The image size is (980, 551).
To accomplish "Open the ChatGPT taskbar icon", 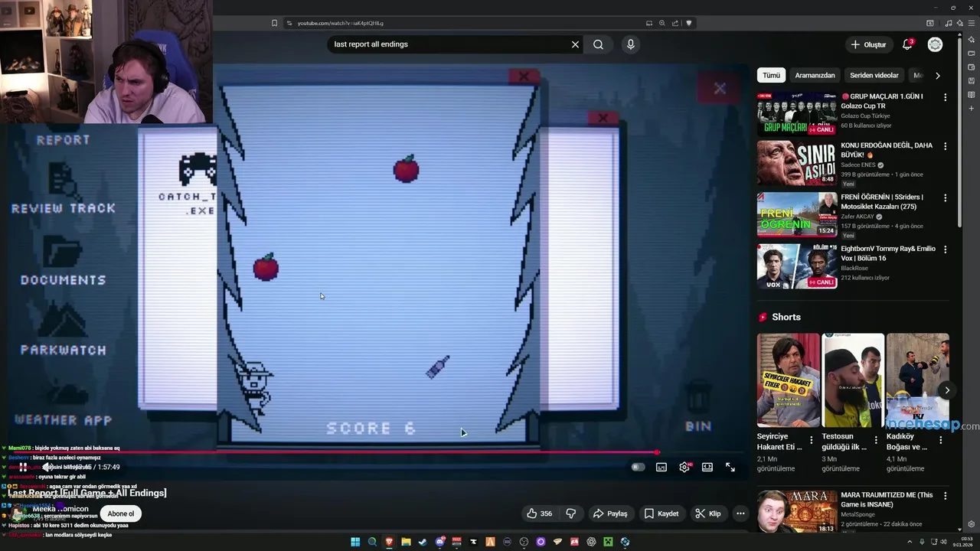I will (591, 542).
